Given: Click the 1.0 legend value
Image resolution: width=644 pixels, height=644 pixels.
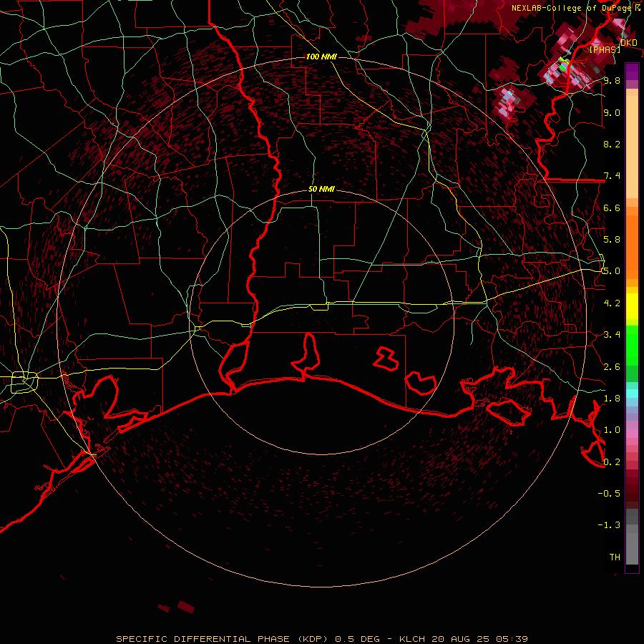Looking at the screenshot, I should 612,430.
